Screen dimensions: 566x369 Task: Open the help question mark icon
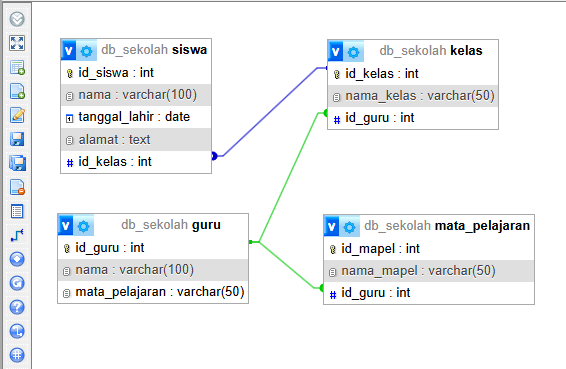pyautogui.click(x=17, y=307)
